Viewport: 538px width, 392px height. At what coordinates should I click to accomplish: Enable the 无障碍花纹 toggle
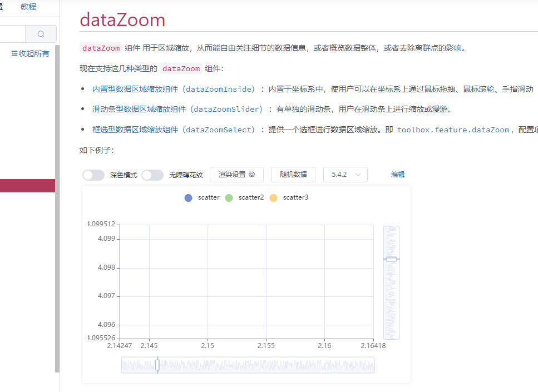(152, 175)
